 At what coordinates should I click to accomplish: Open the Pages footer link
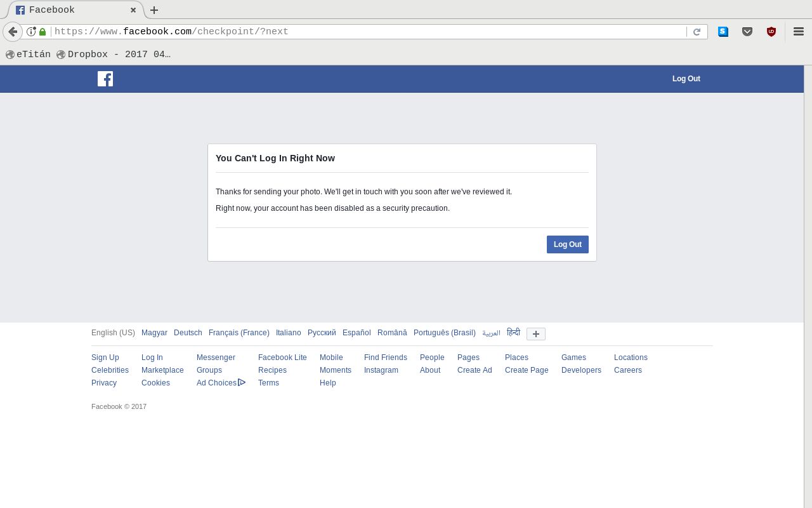pyautogui.click(x=468, y=358)
